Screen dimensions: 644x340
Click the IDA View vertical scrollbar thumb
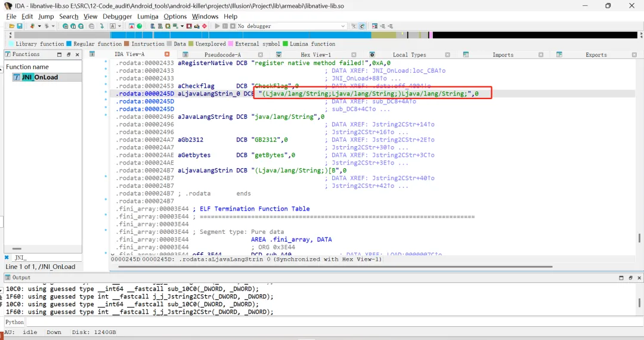click(639, 238)
